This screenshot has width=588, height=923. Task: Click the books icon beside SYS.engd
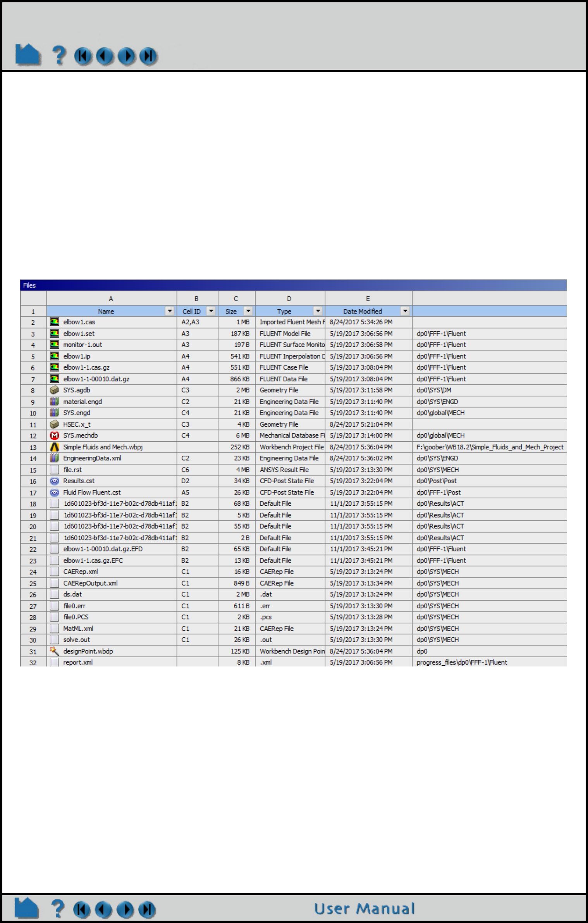pos(55,413)
